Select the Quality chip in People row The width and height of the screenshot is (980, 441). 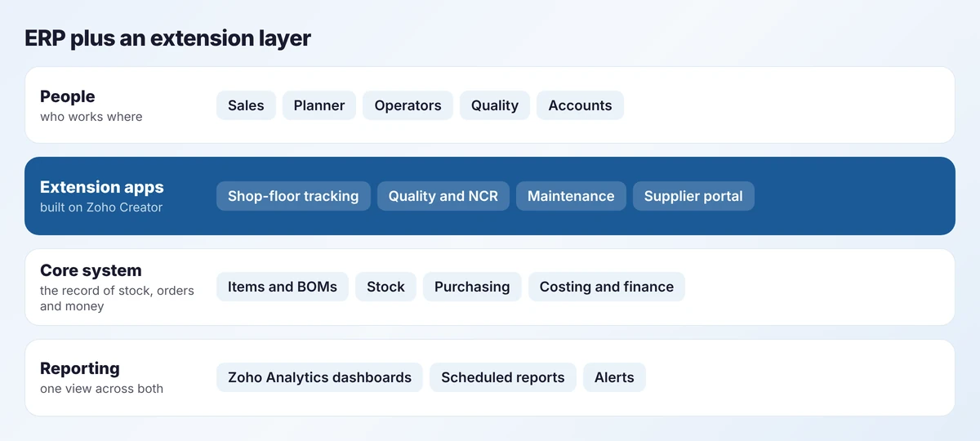[495, 105]
